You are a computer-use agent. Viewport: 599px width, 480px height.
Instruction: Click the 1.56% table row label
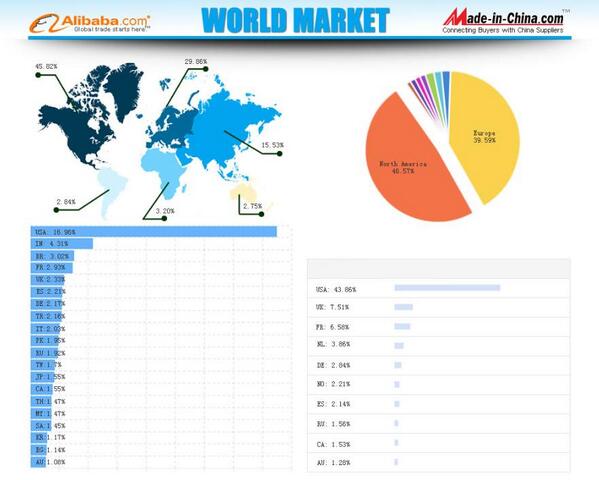pyautogui.click(x=333, y=424)
